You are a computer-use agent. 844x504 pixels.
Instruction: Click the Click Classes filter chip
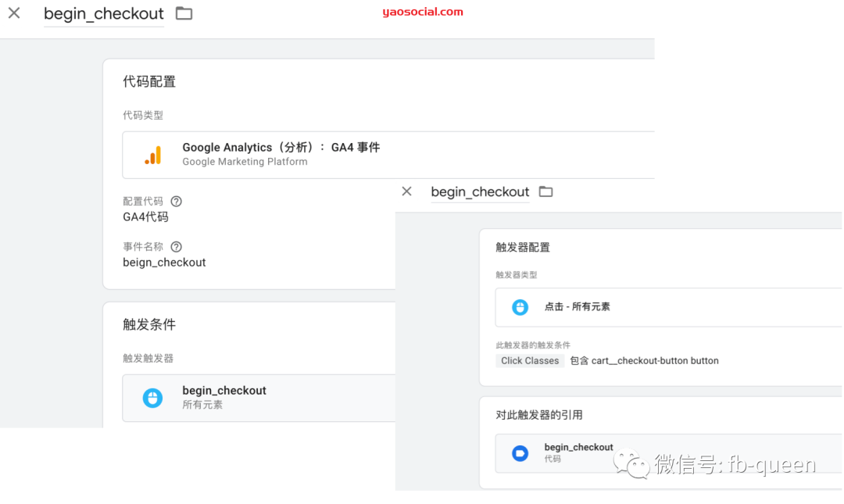coord(530,360)
